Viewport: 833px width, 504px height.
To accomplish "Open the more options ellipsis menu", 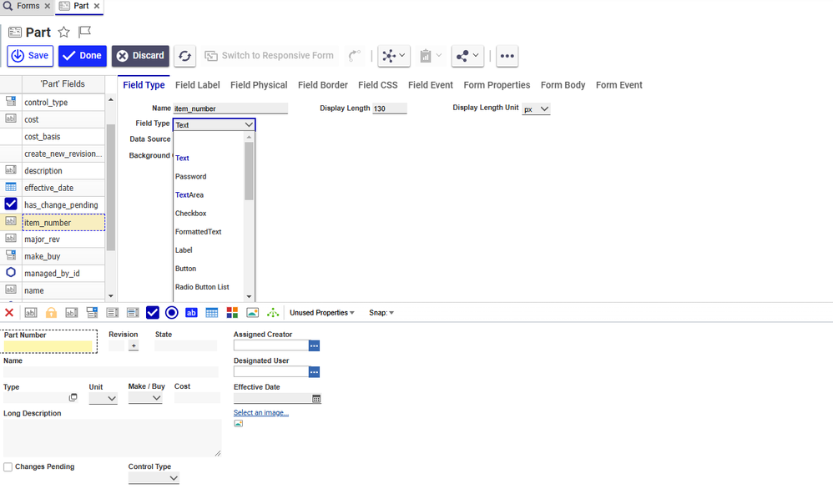I will pyautogui.click(x=507, y=56).
